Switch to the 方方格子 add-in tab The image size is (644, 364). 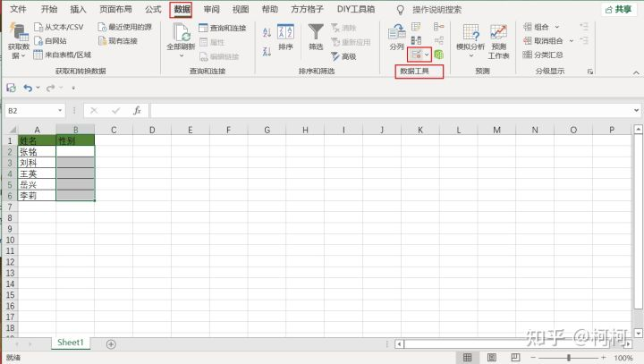point(307,9)
